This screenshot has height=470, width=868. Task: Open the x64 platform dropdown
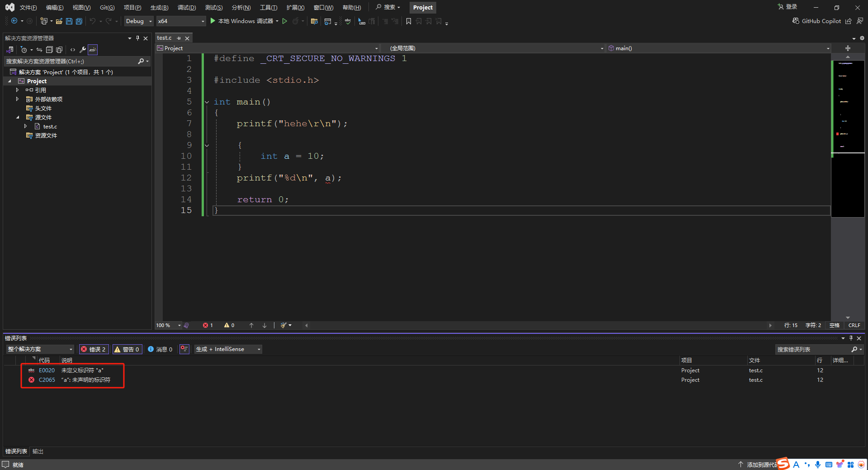[x=181, y=21]
